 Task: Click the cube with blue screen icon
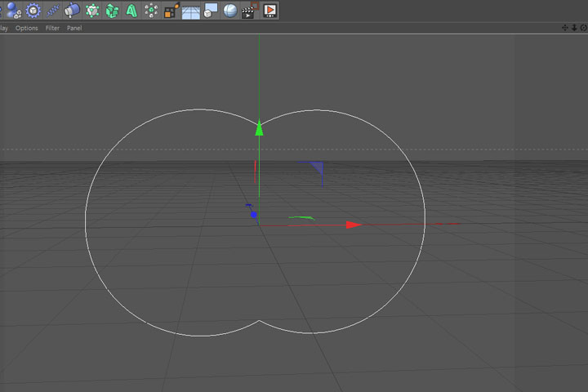coord(211,11)
